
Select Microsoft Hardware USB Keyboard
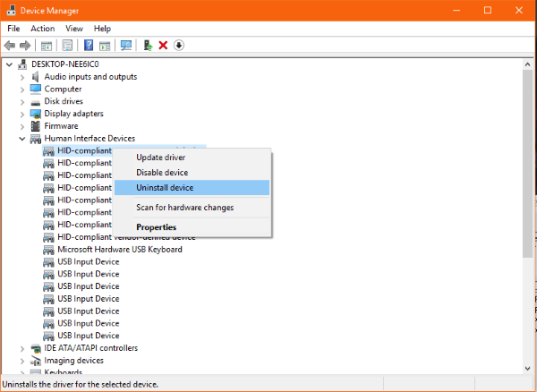119,250
